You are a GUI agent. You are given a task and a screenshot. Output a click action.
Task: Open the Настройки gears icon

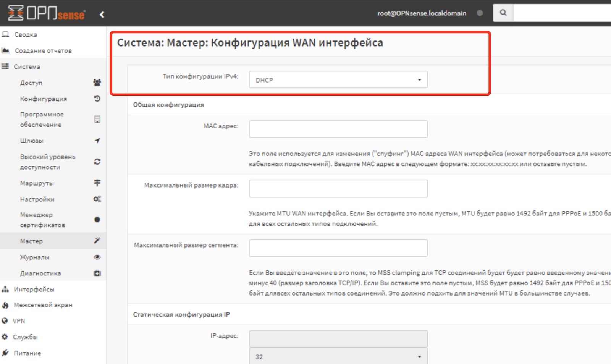[97, 199]
